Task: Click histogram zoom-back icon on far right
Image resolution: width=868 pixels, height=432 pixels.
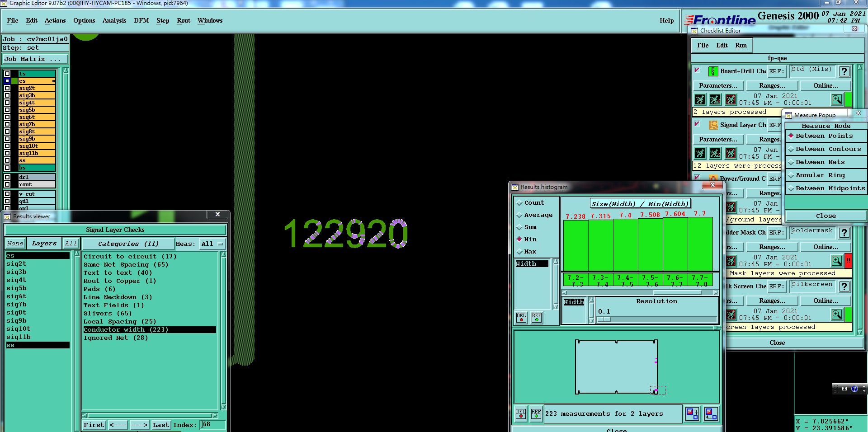Action: 711,413
